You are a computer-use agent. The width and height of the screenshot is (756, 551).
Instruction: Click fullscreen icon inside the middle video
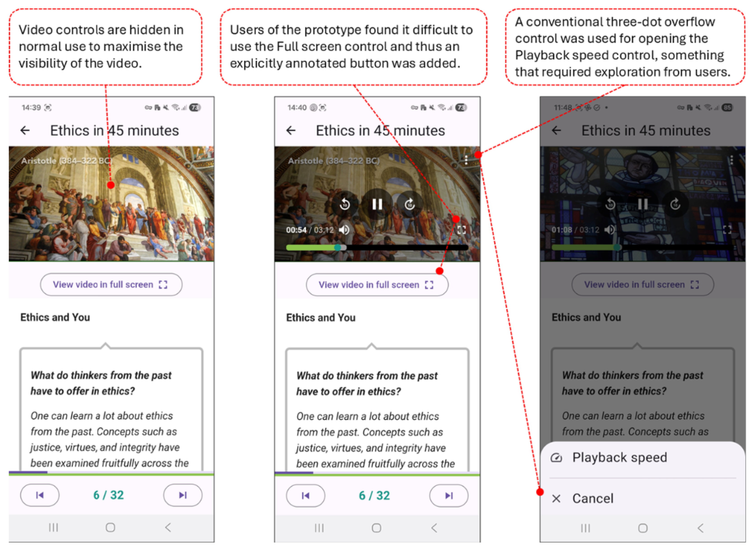461,230
